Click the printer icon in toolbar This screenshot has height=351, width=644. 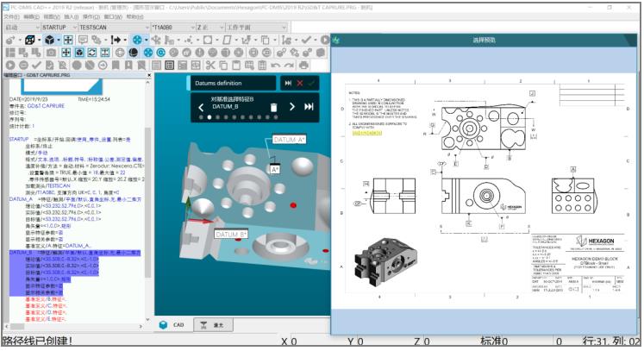point(303,65)
